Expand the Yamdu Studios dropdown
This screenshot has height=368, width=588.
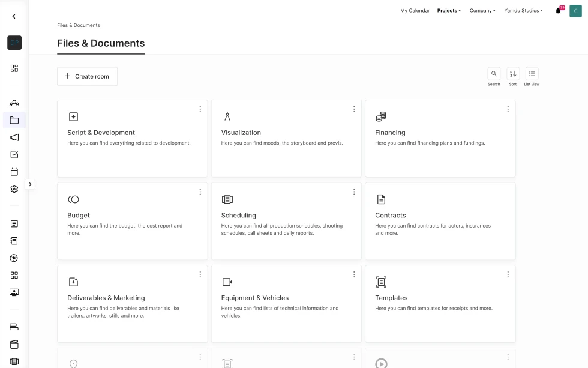point(523,11)
